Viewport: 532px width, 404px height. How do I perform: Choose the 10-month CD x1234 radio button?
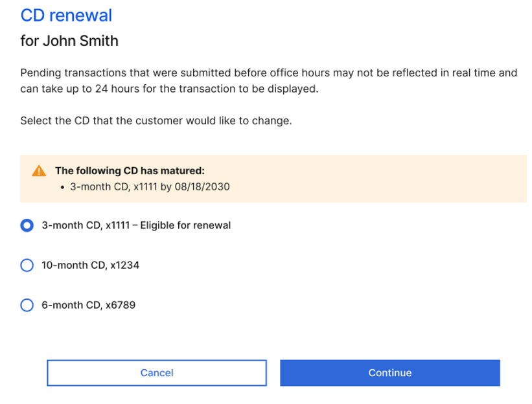pyautogui.click(x=27, y=265)
